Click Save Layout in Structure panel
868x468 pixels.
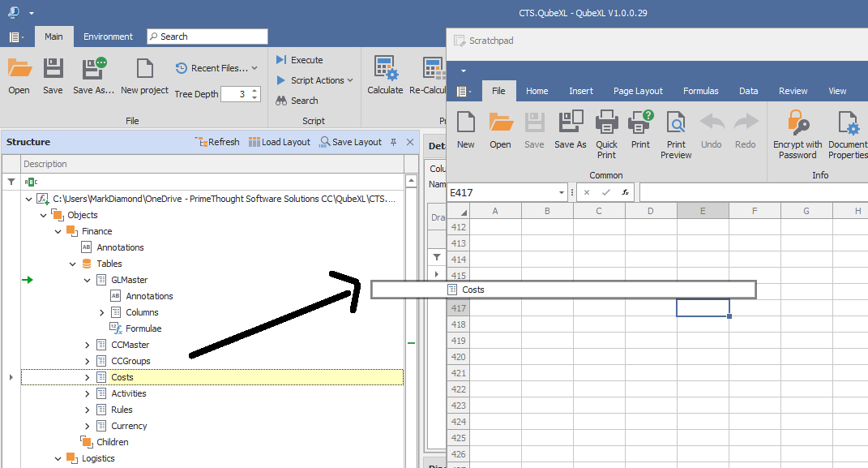[350, 142]
